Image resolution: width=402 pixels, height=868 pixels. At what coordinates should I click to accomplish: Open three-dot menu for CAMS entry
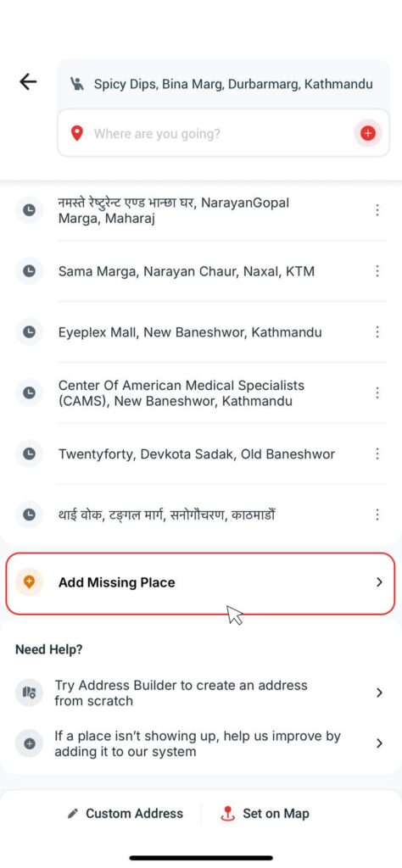377,392
